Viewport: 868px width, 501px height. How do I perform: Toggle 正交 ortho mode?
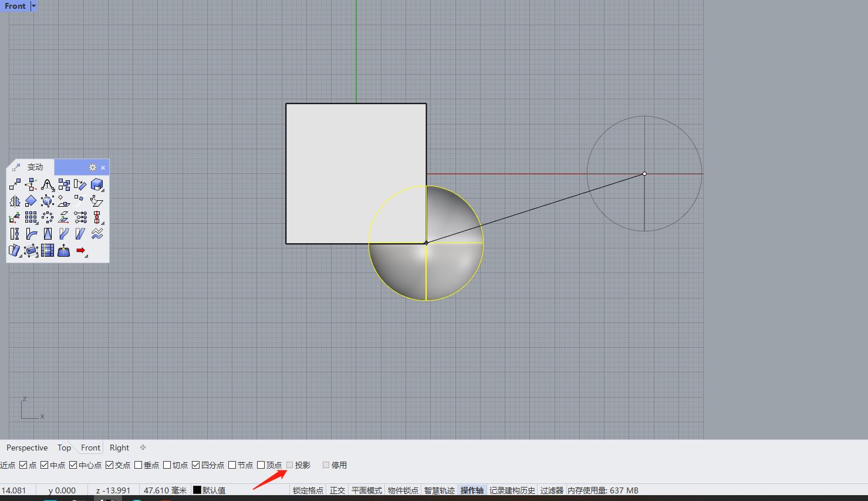[337, 490]
